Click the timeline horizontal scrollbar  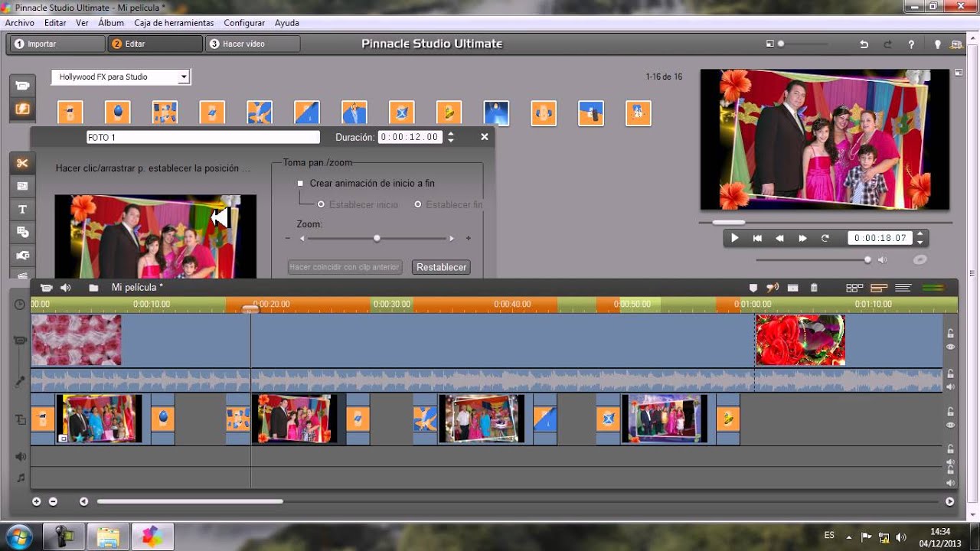point(190,501)
